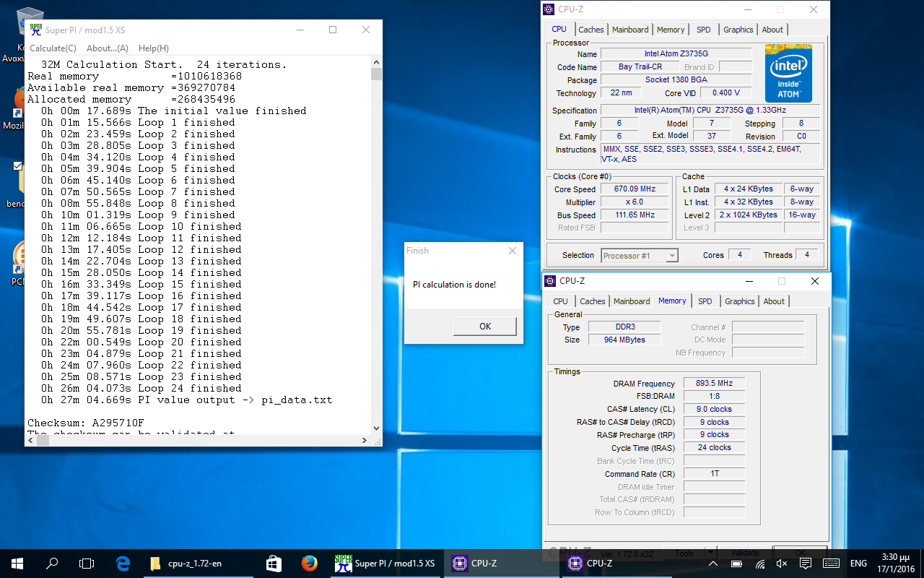
Task: Click Multiplier value x 6.0
Action: (635, 202)
